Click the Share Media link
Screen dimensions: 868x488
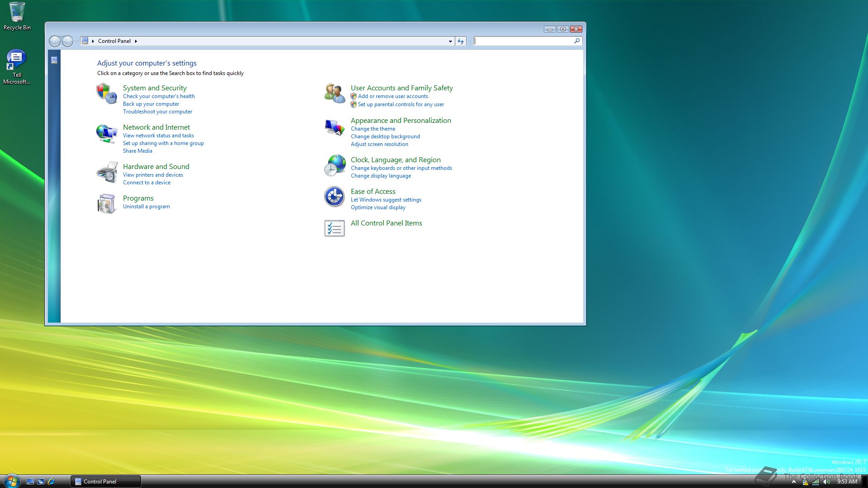137,151
